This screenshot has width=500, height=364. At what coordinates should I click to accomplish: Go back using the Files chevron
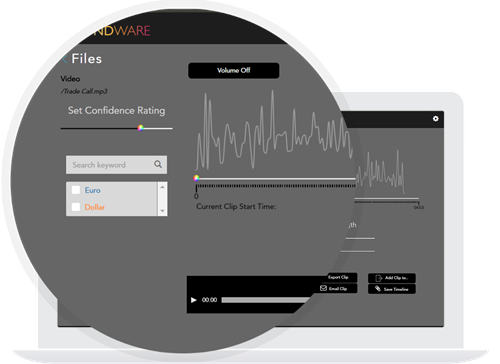tap(65, 59)
